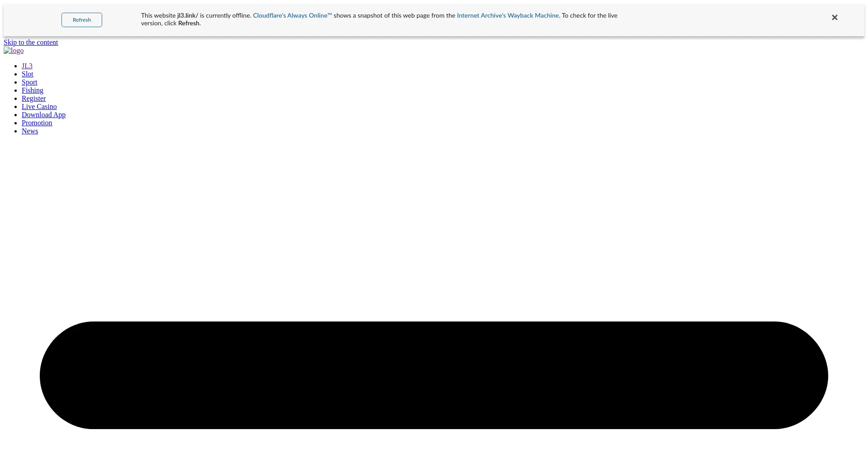This screenshot has width=868, height=449.
Task: Navigate to Live Casino
Action: click(39, 107)
